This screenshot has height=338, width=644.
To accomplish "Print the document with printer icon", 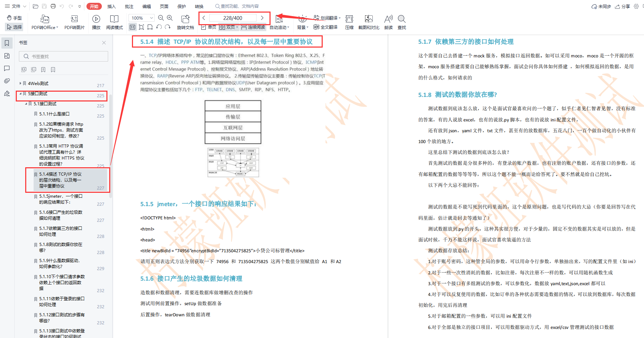I will tap(53, 6).
